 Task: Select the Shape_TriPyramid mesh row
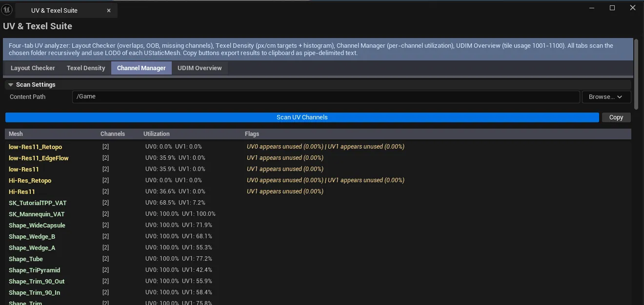coord(318,270)
